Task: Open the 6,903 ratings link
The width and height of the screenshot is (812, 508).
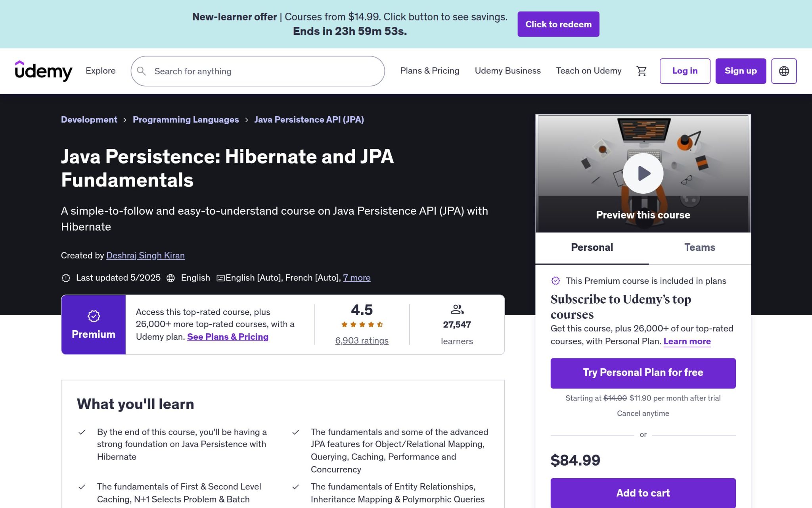Action: pos(362,341)
